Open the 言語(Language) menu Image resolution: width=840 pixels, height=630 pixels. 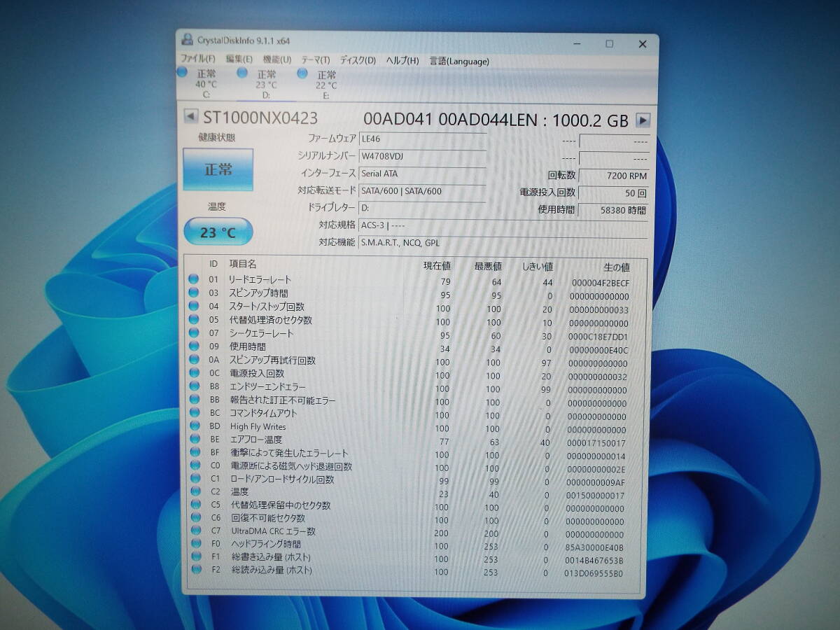pos(459,62)
